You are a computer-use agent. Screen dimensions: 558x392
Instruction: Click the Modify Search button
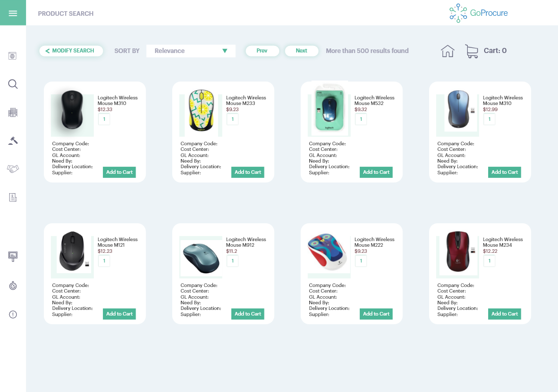click(71, 51)
